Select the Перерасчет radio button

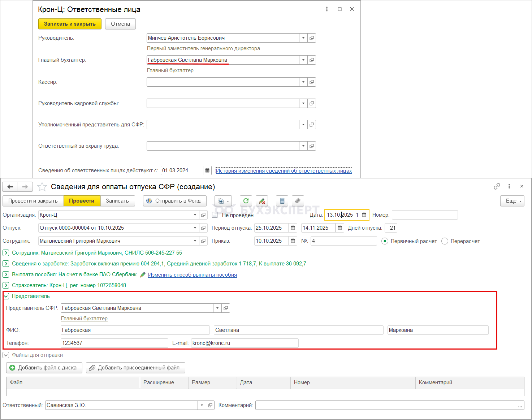pyautogui.click(x=445, y=241)
